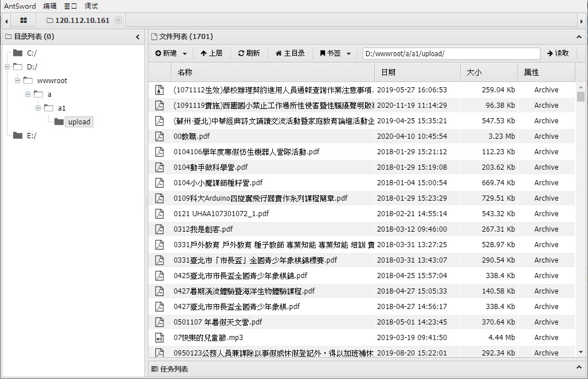Click PDF icon of 0104動手做科學營.pdf

[159, 167]
